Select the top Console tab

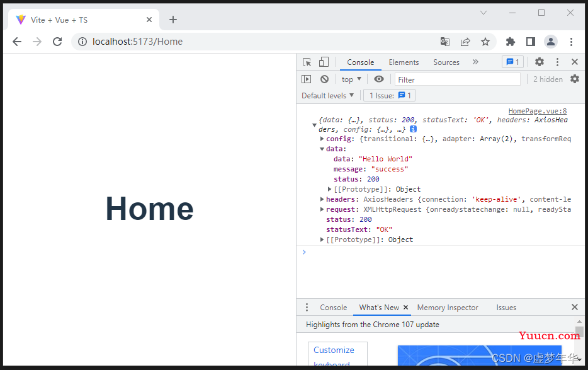pyautogui.click(x=360, y=62)
